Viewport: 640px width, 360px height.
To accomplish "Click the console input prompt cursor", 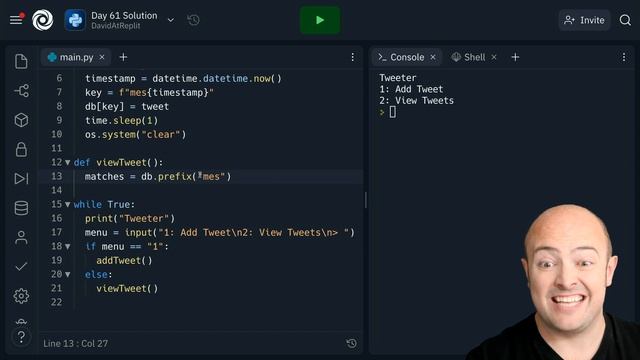I will point(392,112).
